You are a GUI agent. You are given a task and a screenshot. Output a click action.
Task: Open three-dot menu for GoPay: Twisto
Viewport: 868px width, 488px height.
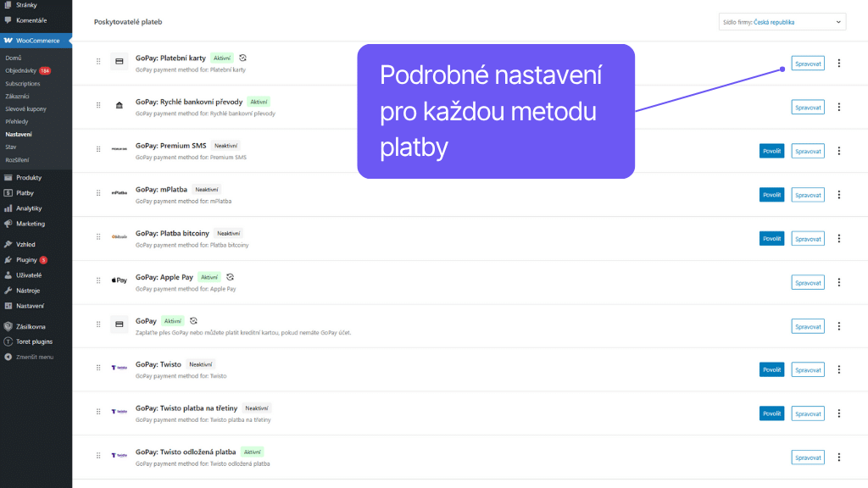coord(839,369)
